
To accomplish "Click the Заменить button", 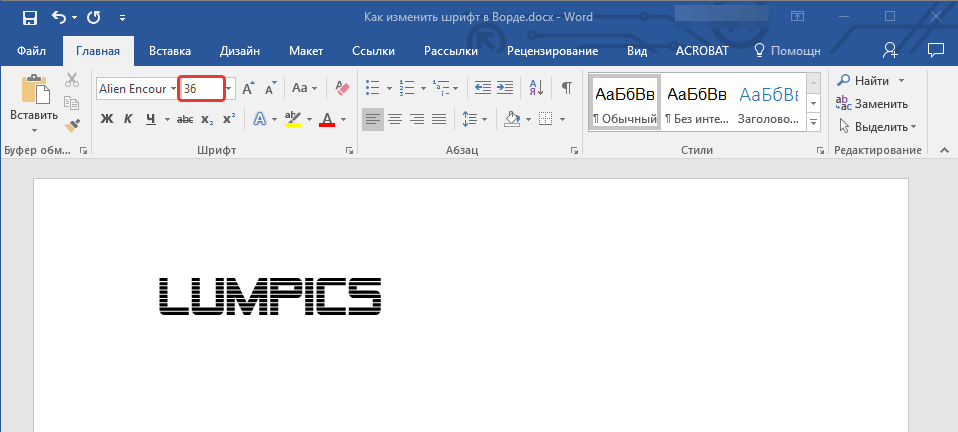I will click(x=873, y=103).
